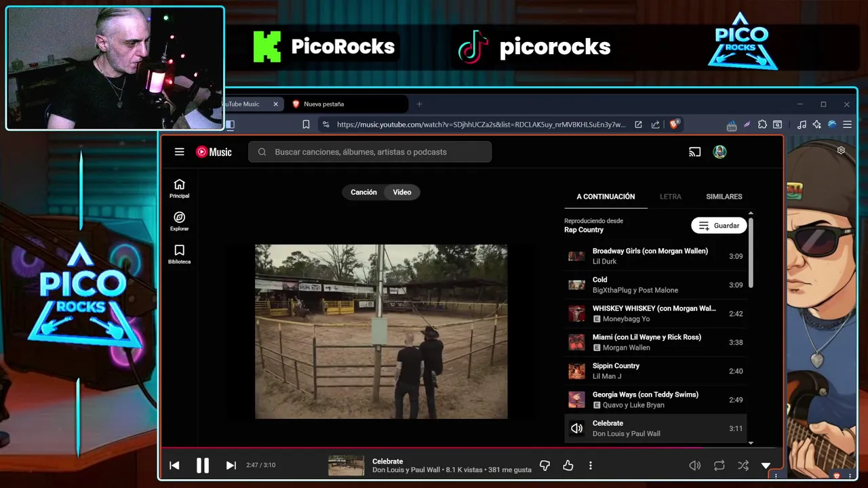Screen dimensions: 868x488
Task: Click the Sippin Country album thumbnail
Action: pos(576,371)
